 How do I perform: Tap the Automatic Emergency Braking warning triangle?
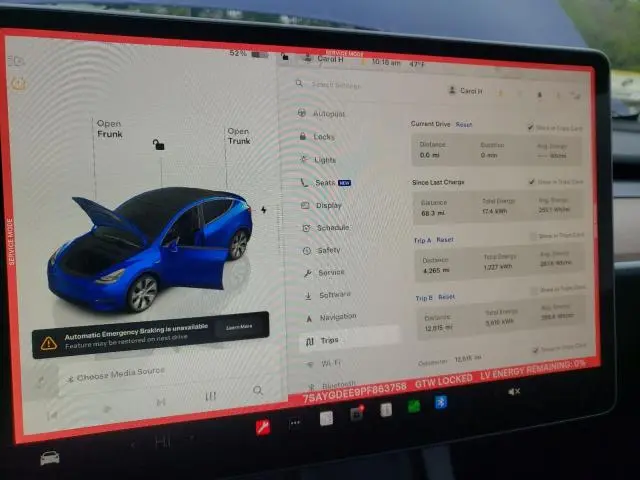tap(49, 343)
